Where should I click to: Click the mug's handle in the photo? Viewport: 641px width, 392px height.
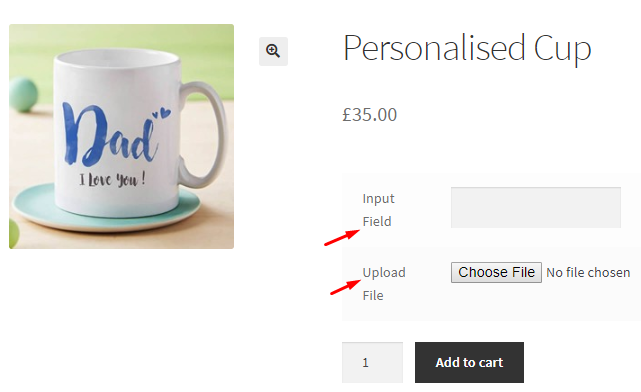coord(203,133)
